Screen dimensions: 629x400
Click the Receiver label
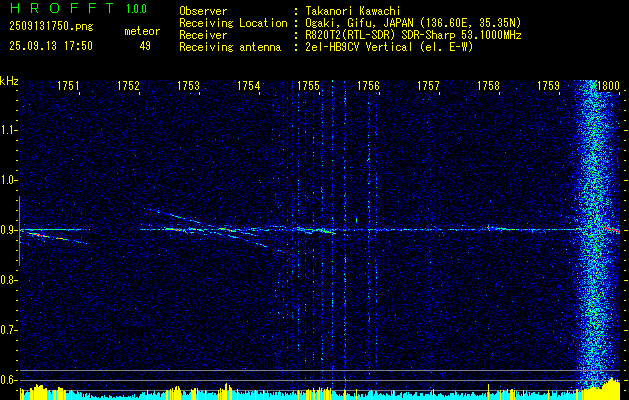(x=203, y=35)
